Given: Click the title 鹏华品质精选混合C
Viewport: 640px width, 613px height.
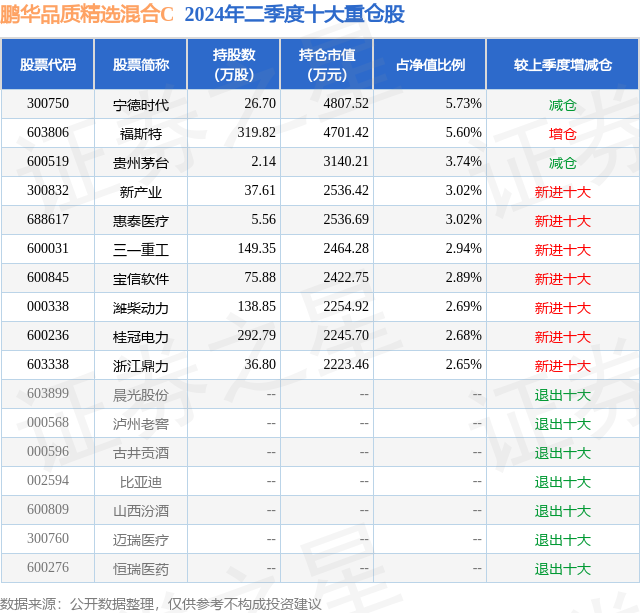Looking at the screenshot, I should click(x=87, y=14).
